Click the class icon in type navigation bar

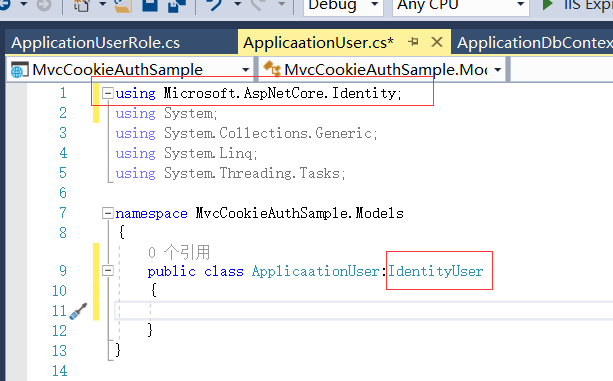(272, 68)
